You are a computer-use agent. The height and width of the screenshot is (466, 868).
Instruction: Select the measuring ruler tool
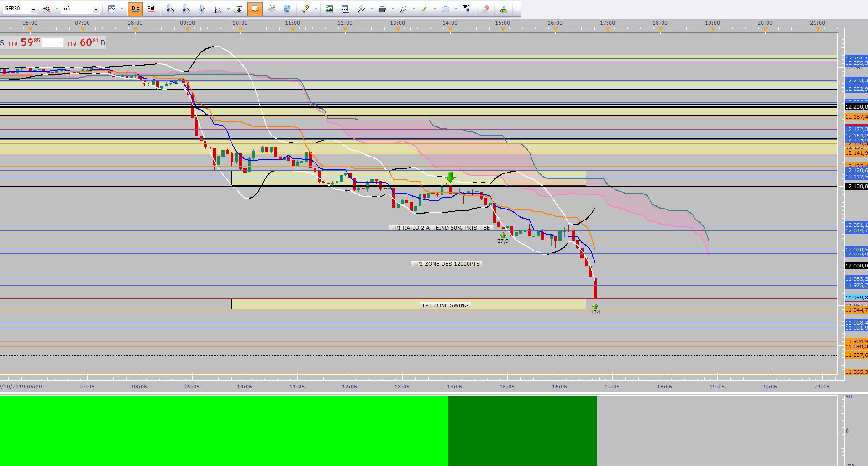pyautogui.click(x=305, y=9)
